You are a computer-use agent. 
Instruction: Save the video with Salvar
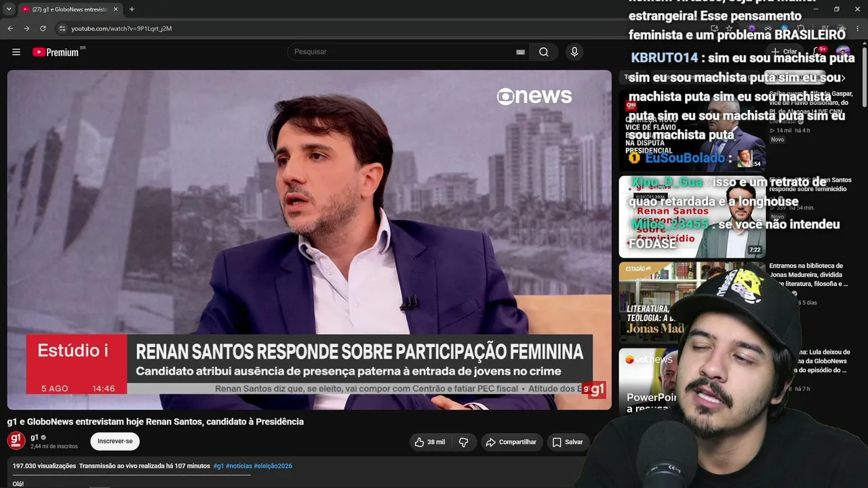(x=568, y=442)
